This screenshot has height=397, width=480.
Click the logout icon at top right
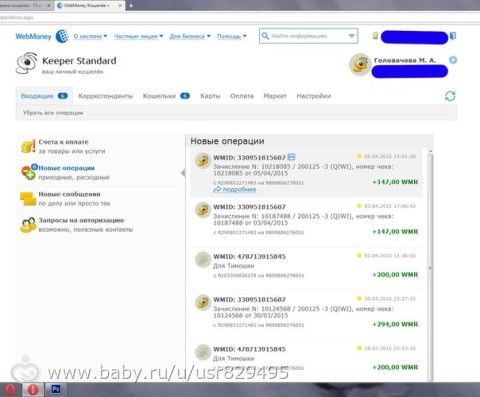point(453,36)
